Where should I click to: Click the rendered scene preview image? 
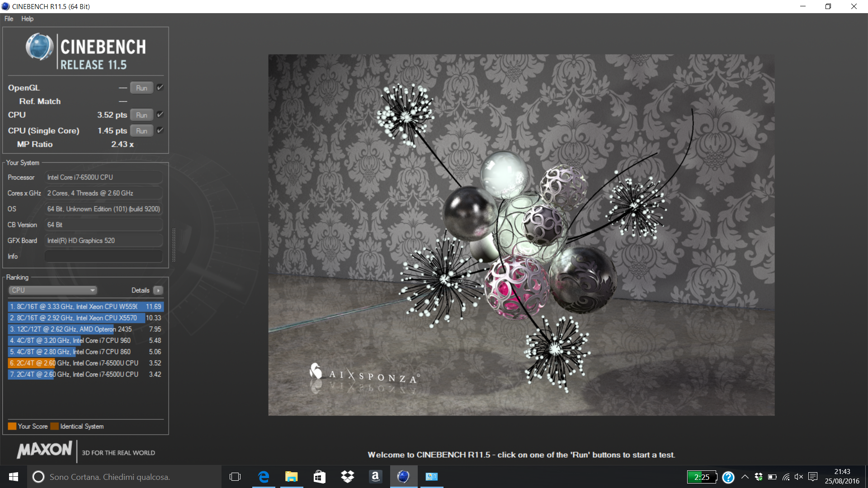tap(521, 235)
